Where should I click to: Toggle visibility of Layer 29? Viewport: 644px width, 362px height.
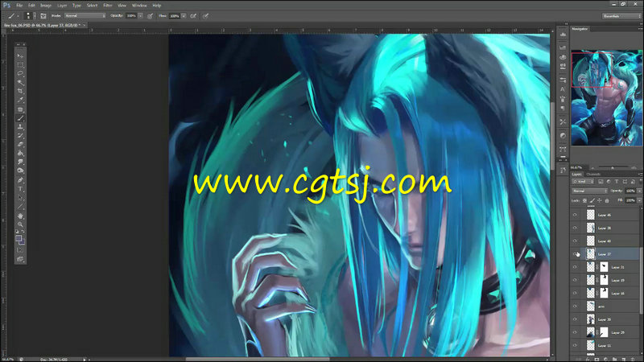click(575, 332)
